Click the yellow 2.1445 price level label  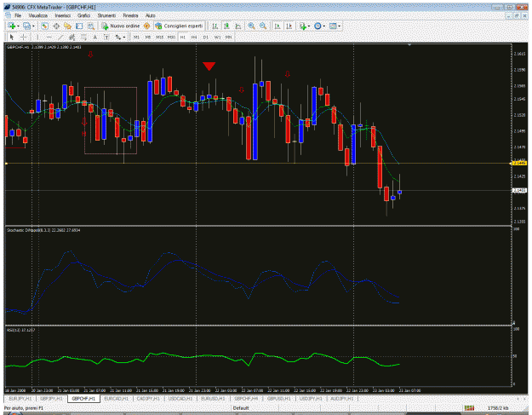click(519, 164)
